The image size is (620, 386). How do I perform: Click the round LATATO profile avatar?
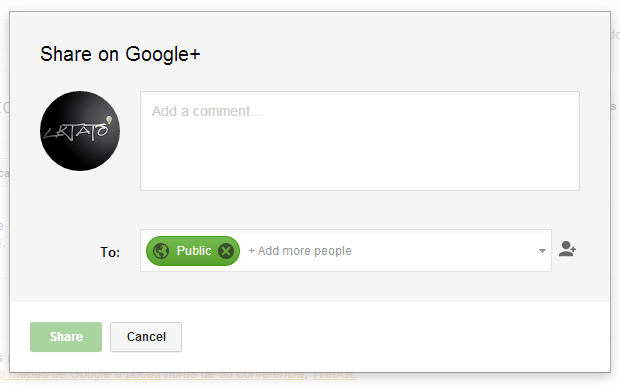click(80, 131)
